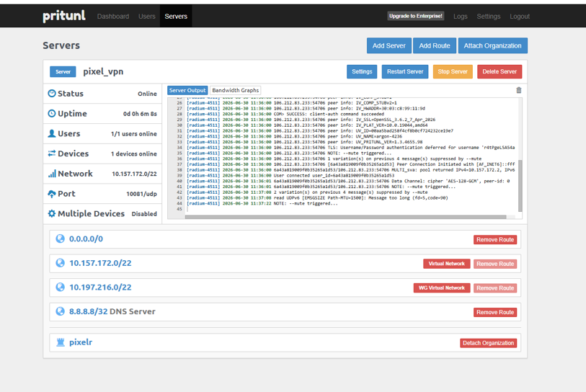The height and width of the screenshot is (392, 586).
Task: Click the 1 devices online value
Action: point(134,154)
